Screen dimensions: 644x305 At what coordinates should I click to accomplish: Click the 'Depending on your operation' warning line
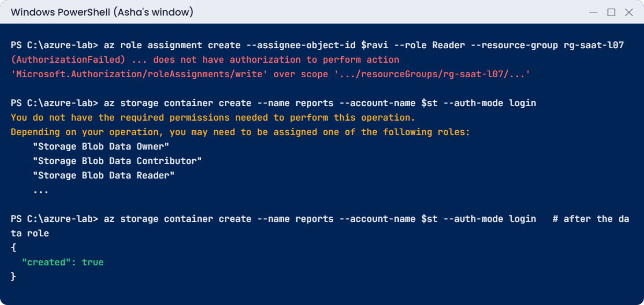click(240, 132)
